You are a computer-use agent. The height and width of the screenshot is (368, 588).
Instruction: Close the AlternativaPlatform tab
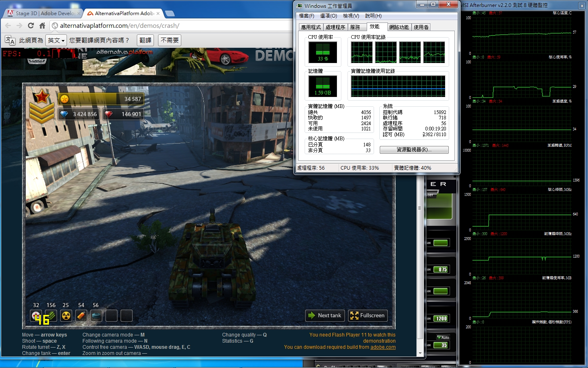point(158,13)
